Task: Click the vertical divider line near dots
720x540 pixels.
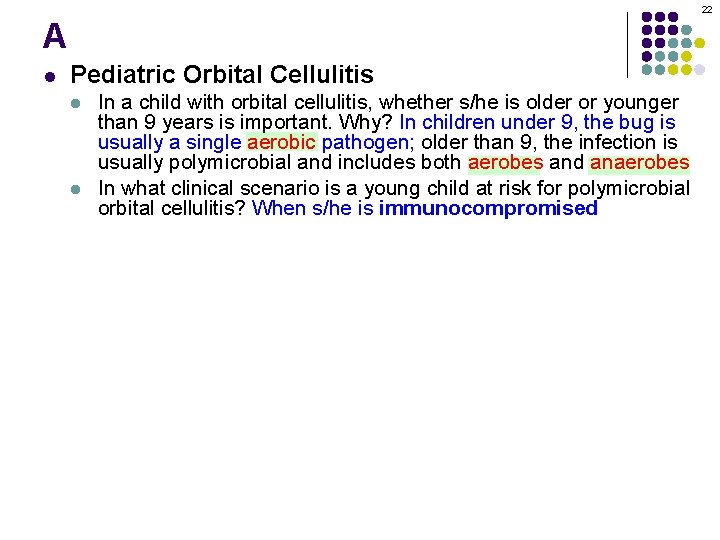Action: 627,45
